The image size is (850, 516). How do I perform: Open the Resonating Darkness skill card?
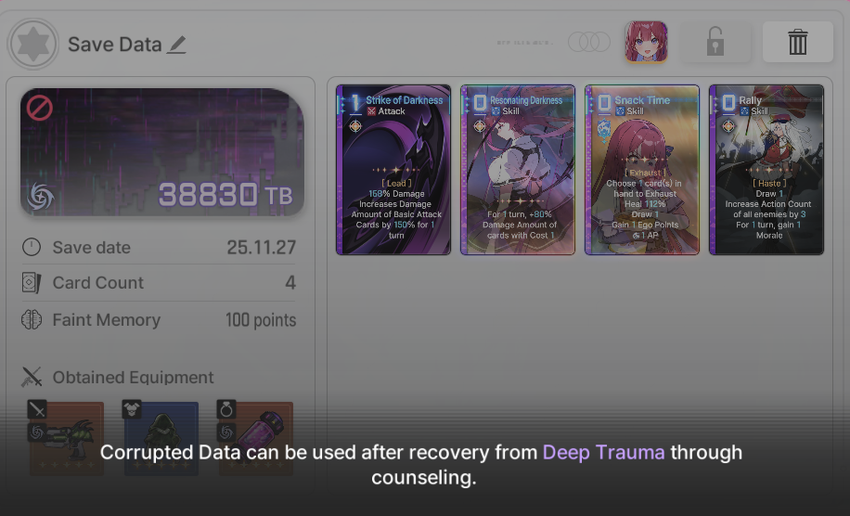click(x=518, y=169)
